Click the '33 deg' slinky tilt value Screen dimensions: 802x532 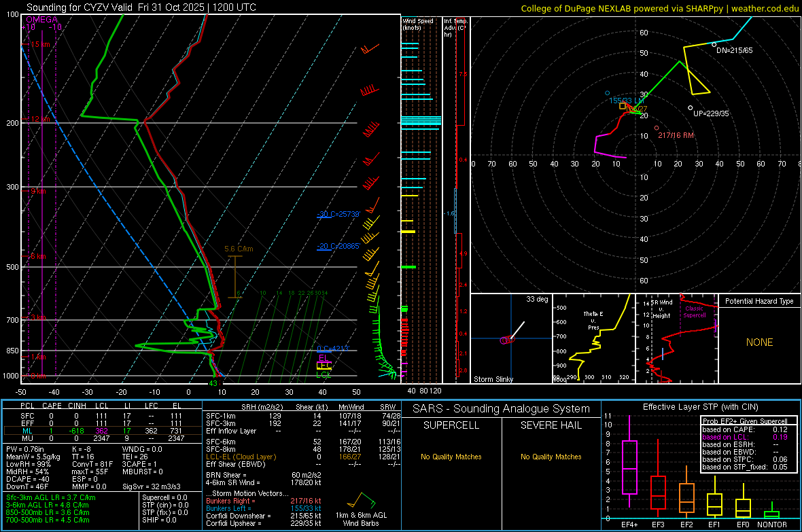pos(537,299)
